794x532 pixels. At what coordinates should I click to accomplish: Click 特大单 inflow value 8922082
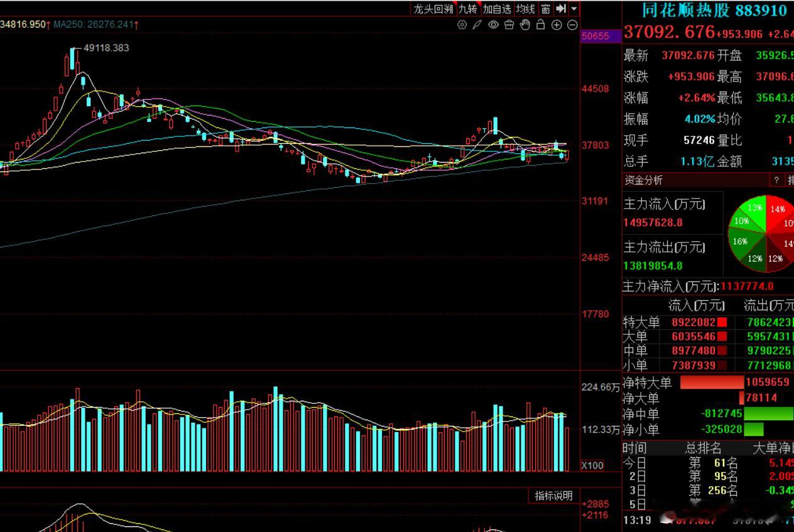(x=693, y=322)
